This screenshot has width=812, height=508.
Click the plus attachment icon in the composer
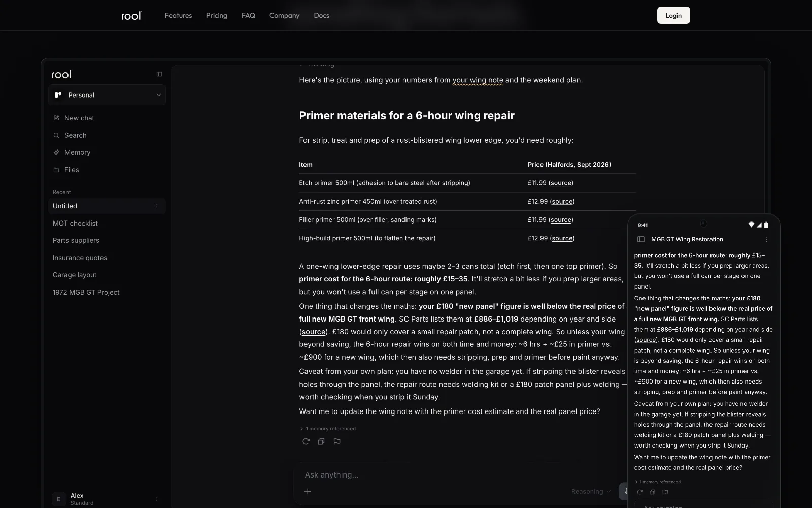pyautogui.click(x=308, y=491)
